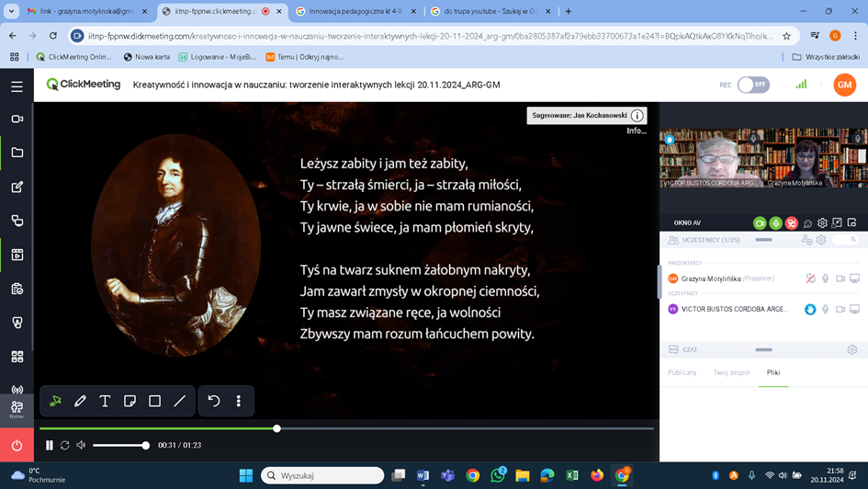This screenshot has height=489, width=868.
Task: Toggle Victor Bustos Cordoba's microphone icon
Action: [826, 309]
